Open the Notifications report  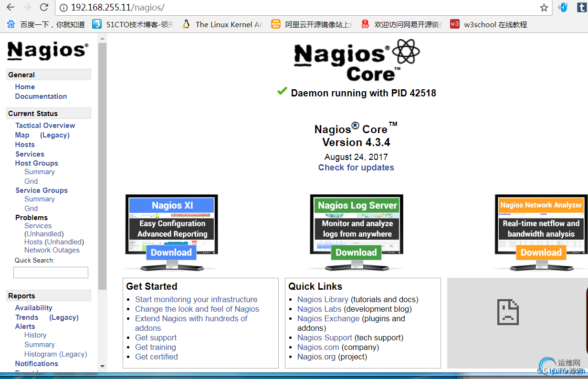coord(37,364)
